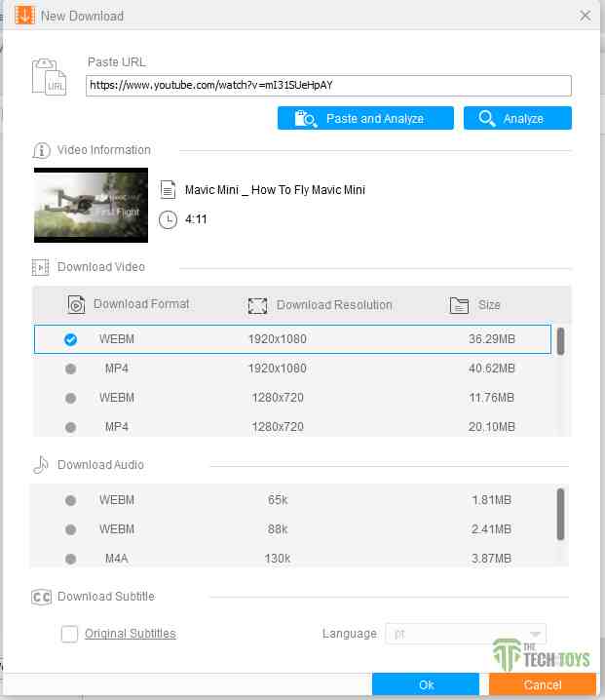The height and width of the screenshot is (700, 605).
Task: Click the Download Format column header
Action: click(x=141, y=304)
